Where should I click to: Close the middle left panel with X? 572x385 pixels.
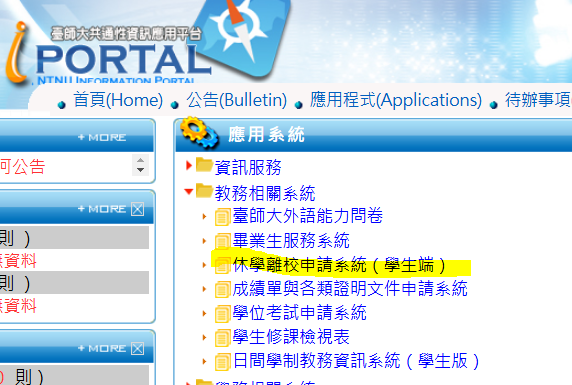click(138, 209)
